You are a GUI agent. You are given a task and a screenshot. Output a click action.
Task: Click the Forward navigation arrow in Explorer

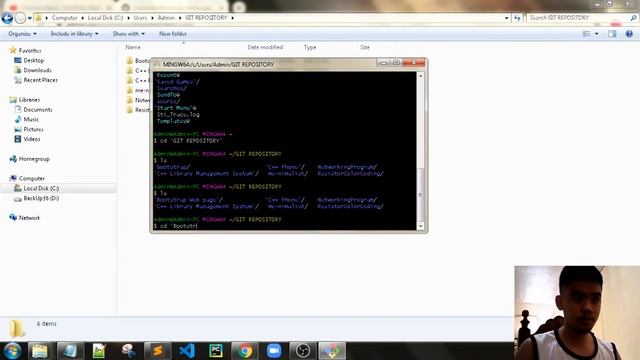(x=20, y=18)
